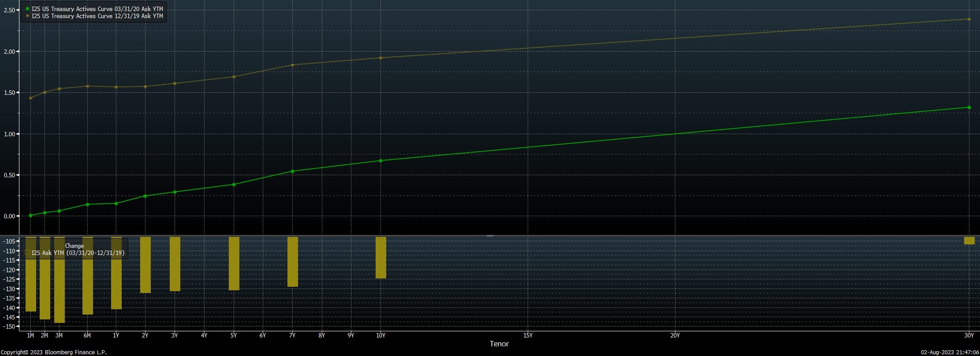Click the green dot marker in legend
This screenshot has height=356, width=980.
pos(27,9)
